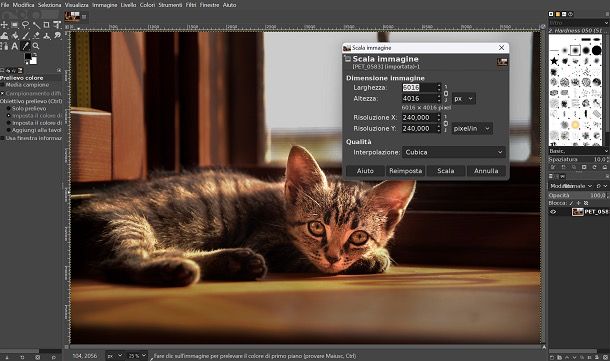The width and height of the screenshot is (610, 361).
Task: Click the selected Hardness 050 brush thumbnail
Action: coord(575,50)
